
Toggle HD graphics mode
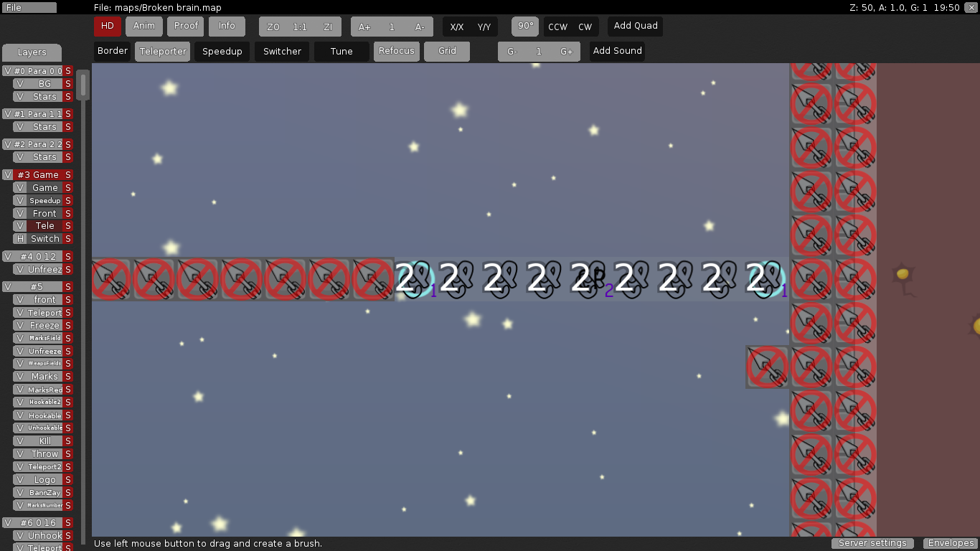107,26
